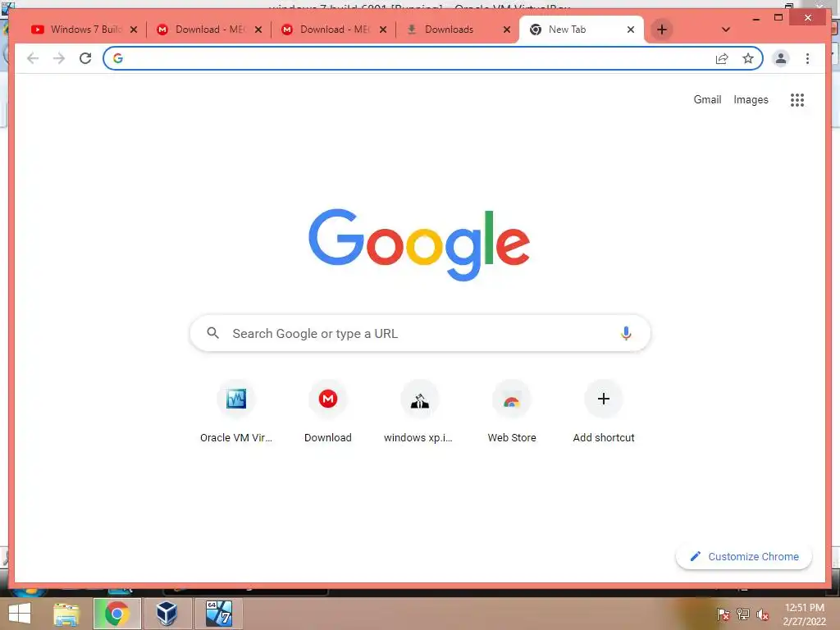Open VirtualBox from the taskbar

tap(167, 614)
